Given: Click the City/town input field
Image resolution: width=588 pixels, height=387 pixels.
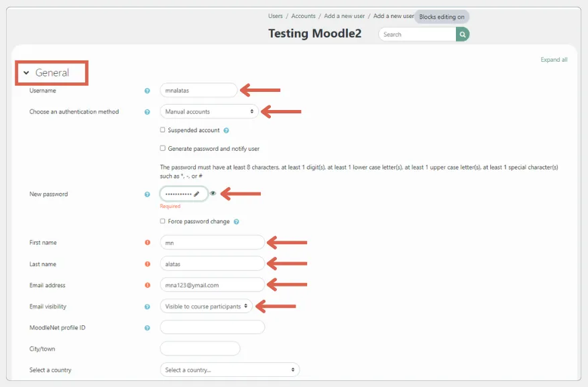Looking at the screenshot, I should (200, 349).
